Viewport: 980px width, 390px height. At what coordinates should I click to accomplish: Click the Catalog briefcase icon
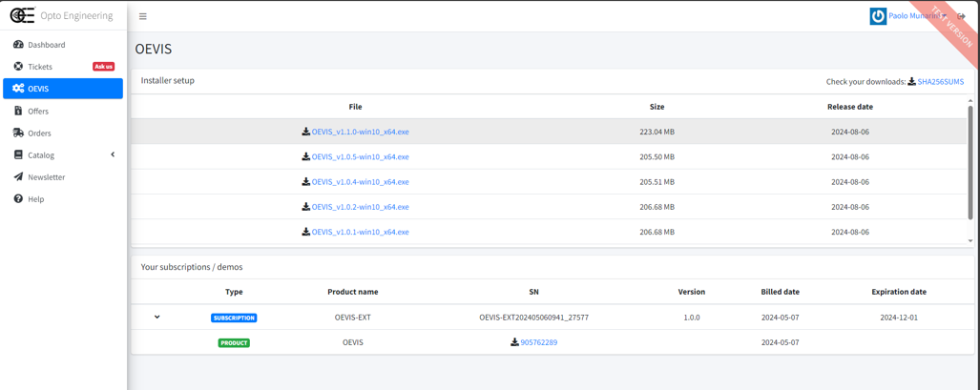point(18,155)
